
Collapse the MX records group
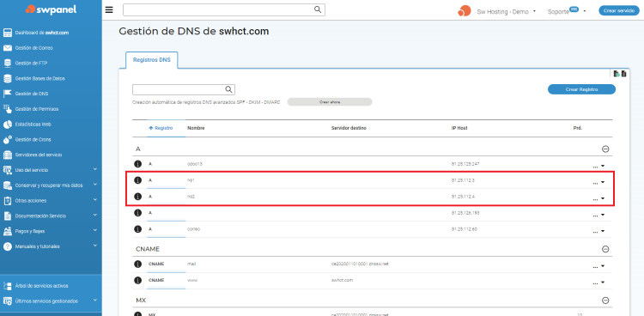coord(605,301)
